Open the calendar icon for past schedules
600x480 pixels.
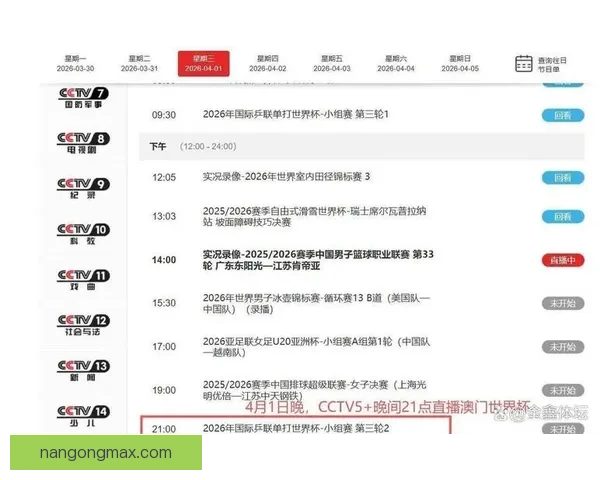(523, 64)
